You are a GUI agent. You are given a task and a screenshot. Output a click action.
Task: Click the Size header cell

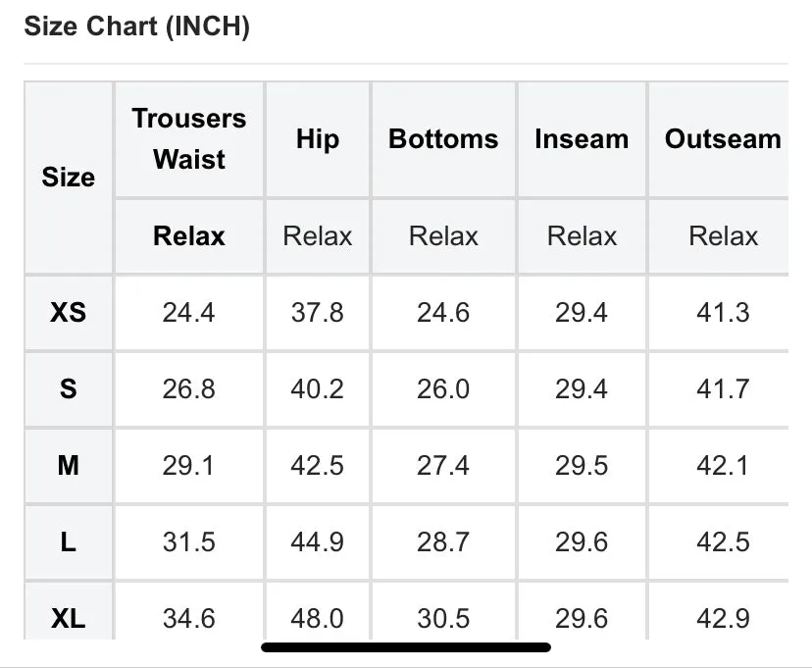(69, 178)
